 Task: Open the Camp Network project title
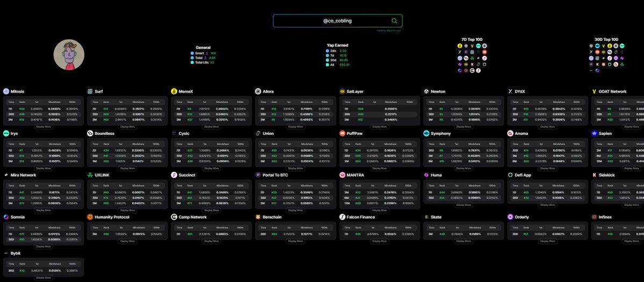click(x=193, y=216)
